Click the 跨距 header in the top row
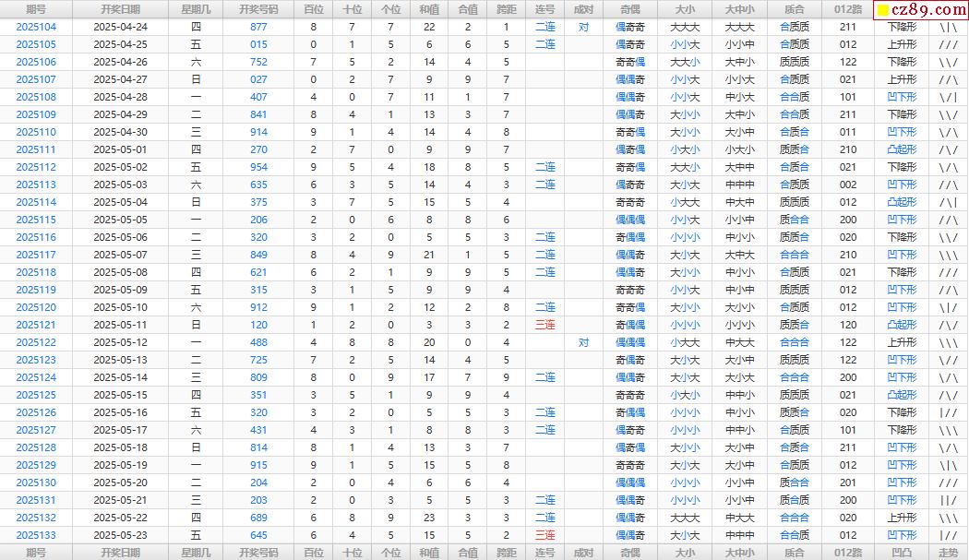Viewport: 969px width, 560px height. coord(507,9)
